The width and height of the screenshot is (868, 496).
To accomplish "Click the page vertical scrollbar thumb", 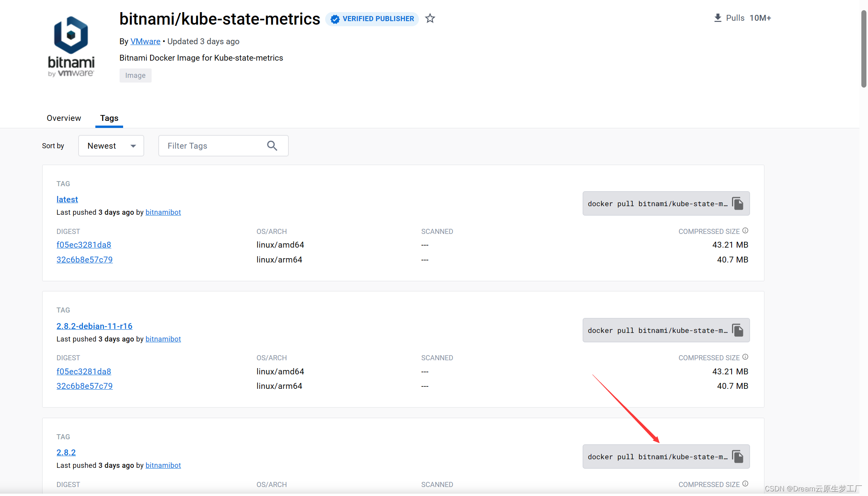I will coord(863,49).
